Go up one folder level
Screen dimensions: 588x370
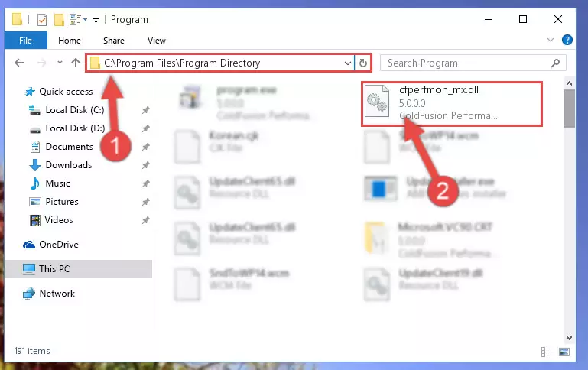(x=76, y=63)
